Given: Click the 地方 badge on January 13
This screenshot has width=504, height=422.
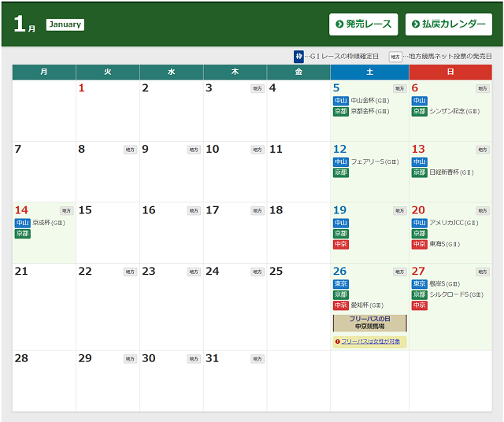Looking at the screenshot, I should click(x=483, y=150).
